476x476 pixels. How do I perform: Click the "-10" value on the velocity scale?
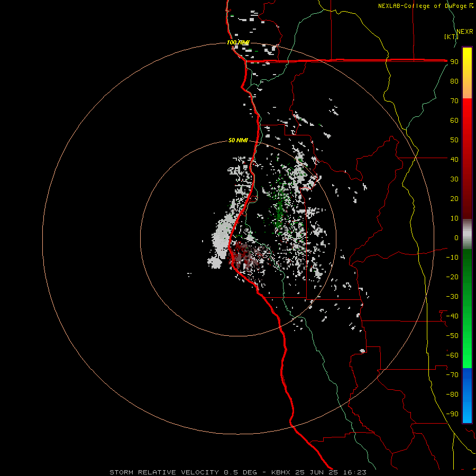click(x=452, y=258)
